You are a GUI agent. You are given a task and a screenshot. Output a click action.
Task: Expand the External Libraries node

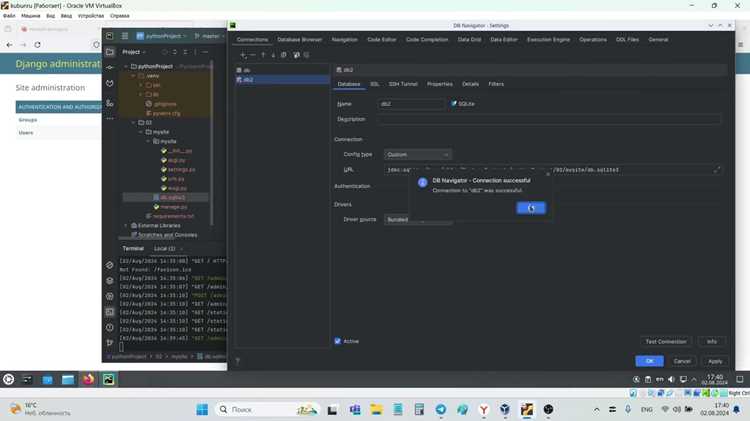[x=126, y=225]
